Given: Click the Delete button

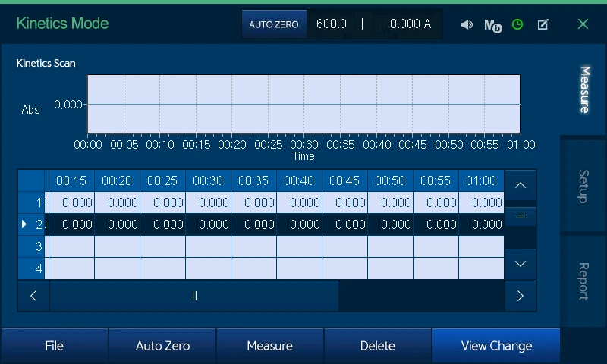Looking at the screenshot, I should (x=377, y=346).
